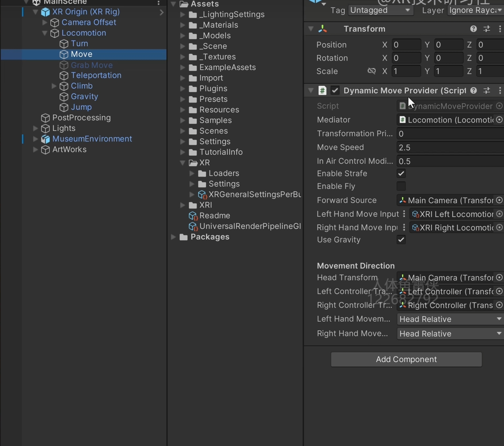This screenshot has width=504, height=446.
Task: Open Right Hand Move Input options dots
Action: coord(404,227)
